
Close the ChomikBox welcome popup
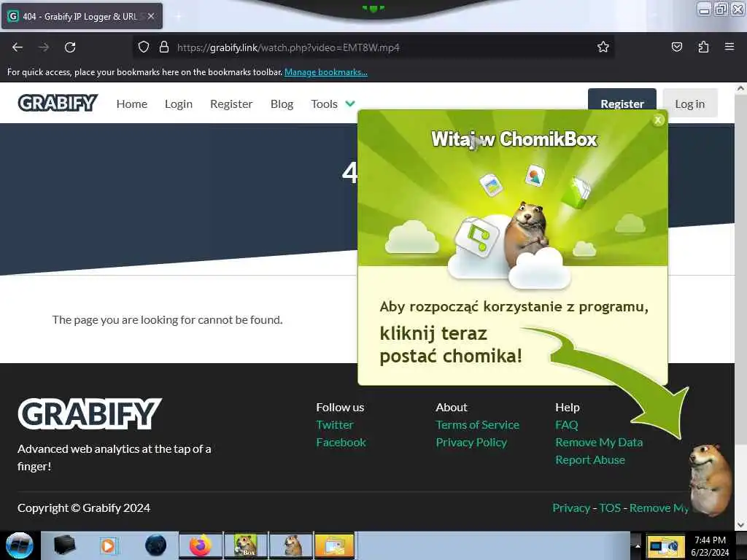658,120
